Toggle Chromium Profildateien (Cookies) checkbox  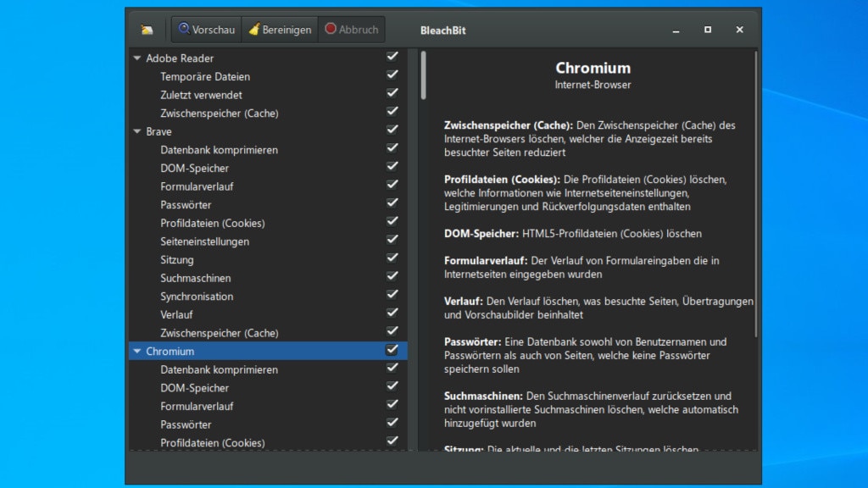[392, 441]
